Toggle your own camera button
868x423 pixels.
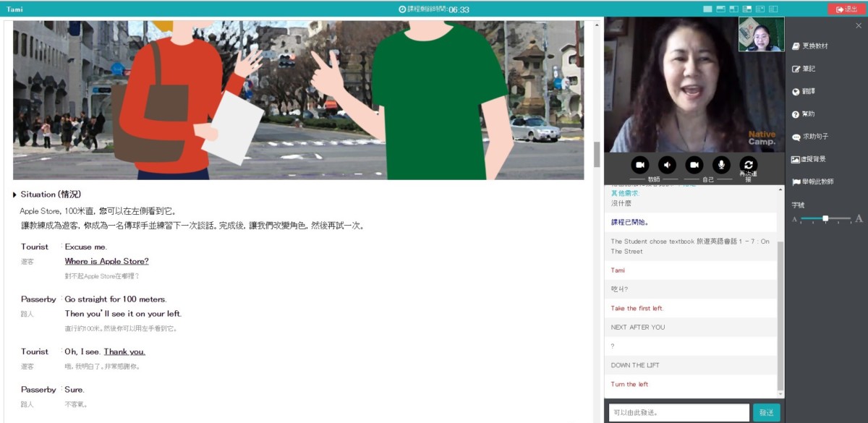694,165
